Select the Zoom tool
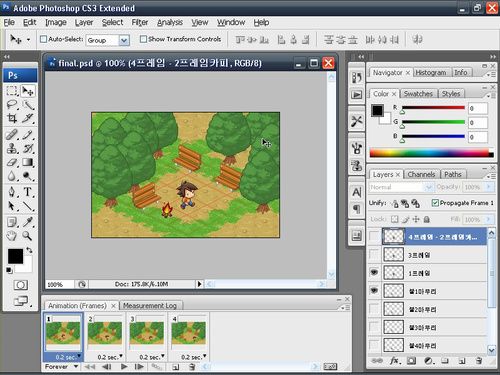This screenshot has width=500, height=375. point(28,236)
